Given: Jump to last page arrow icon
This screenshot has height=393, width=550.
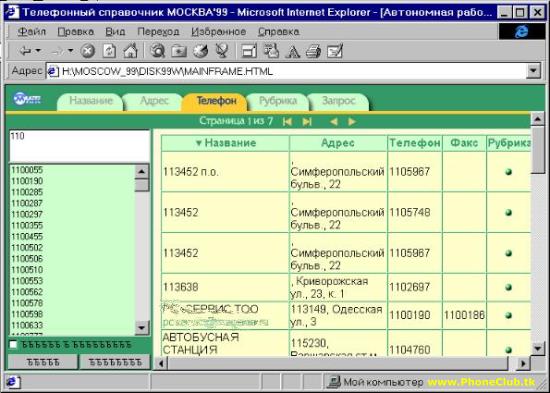Looking at the screenshot, I should coord(307,122).
